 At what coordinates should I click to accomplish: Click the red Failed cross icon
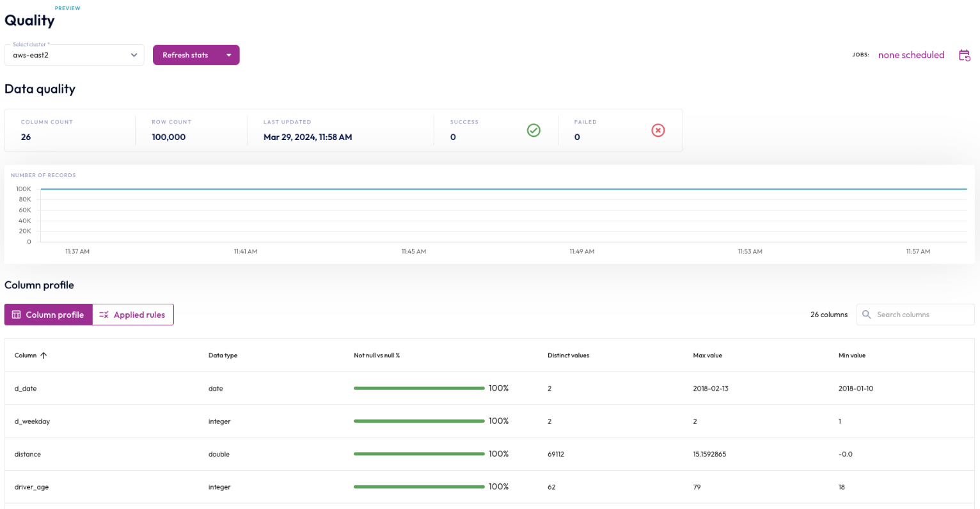pyautogui.click(x=658, y=130)
